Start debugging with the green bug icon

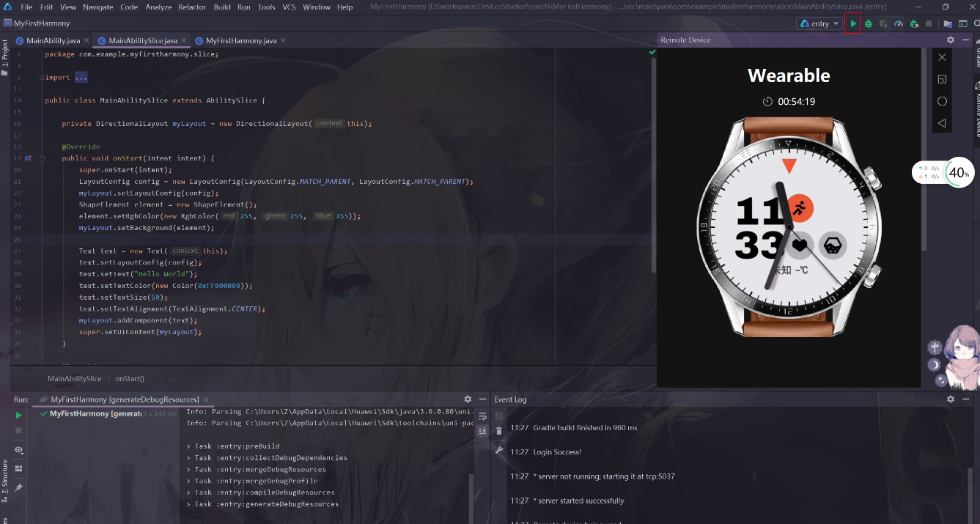pos(869,23)
